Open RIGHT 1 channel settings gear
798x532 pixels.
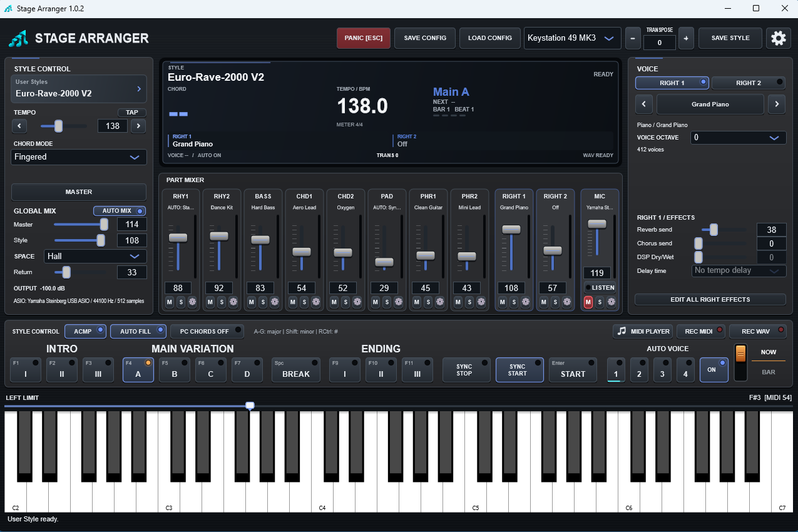click(526, 302)
